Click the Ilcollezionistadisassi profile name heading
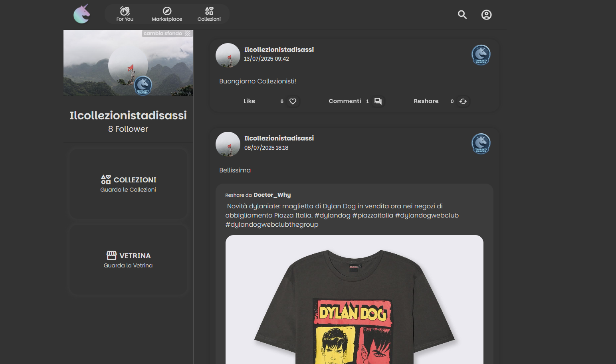 128,115
